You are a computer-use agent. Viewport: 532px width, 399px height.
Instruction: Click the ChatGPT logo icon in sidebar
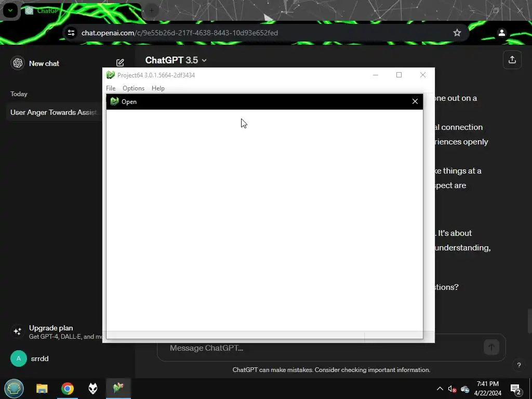(18, 63)
